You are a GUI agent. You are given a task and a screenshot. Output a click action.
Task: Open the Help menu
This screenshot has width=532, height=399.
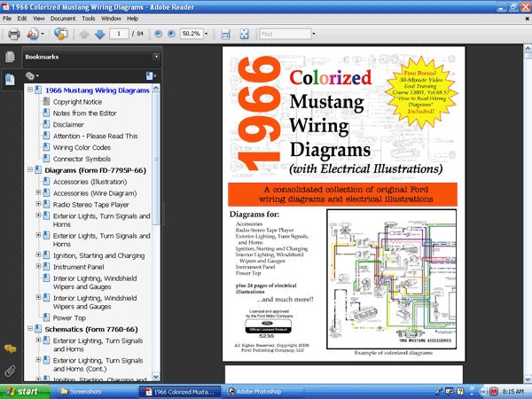(x=132, y=19)
